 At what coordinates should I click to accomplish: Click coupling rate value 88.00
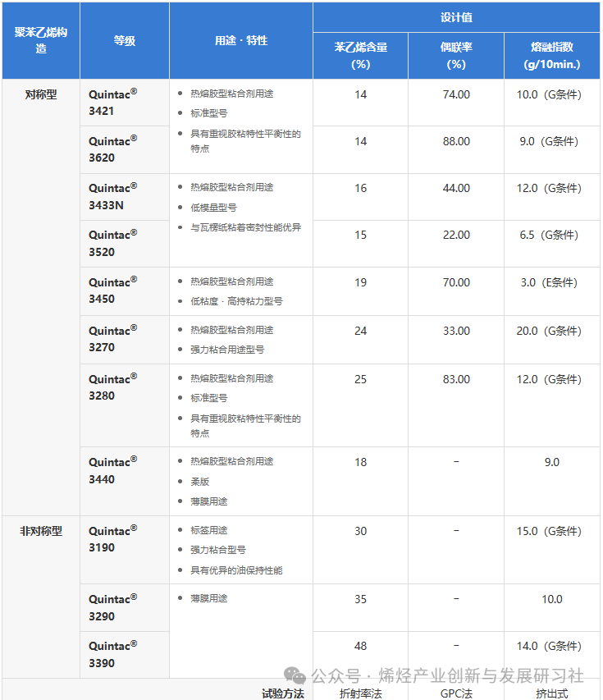point(456,141)
